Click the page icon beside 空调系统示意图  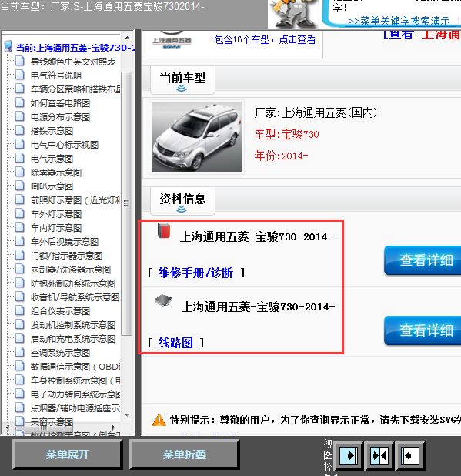[20, 353]
